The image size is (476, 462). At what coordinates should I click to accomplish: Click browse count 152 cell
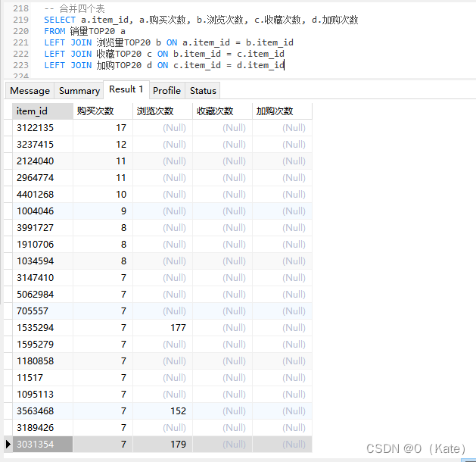(163, 411)
